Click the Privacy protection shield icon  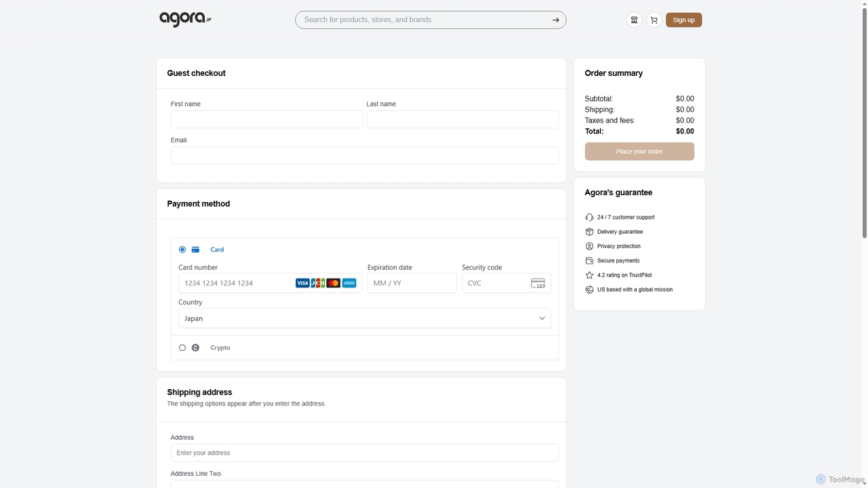coord(589,246)
